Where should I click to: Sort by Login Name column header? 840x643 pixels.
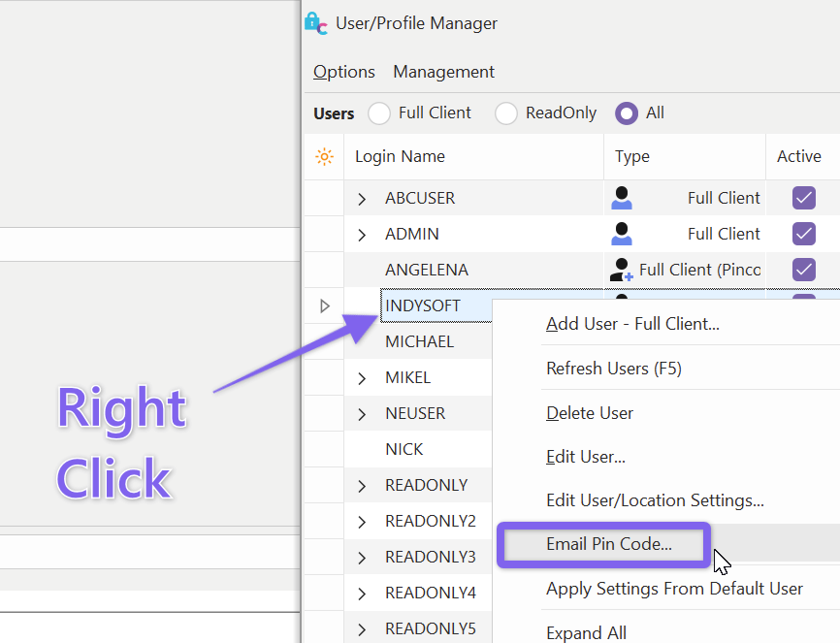pyautogui.click(x=400, y=156)
